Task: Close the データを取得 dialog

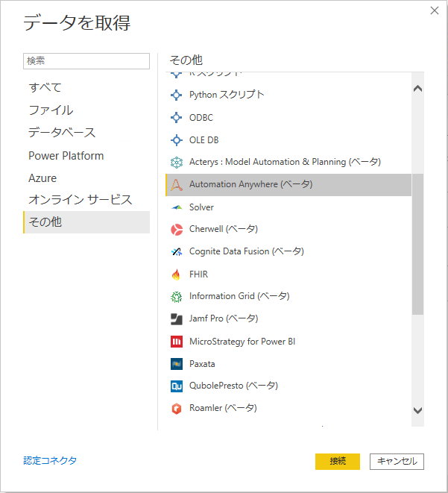Action: click(435, 10)
